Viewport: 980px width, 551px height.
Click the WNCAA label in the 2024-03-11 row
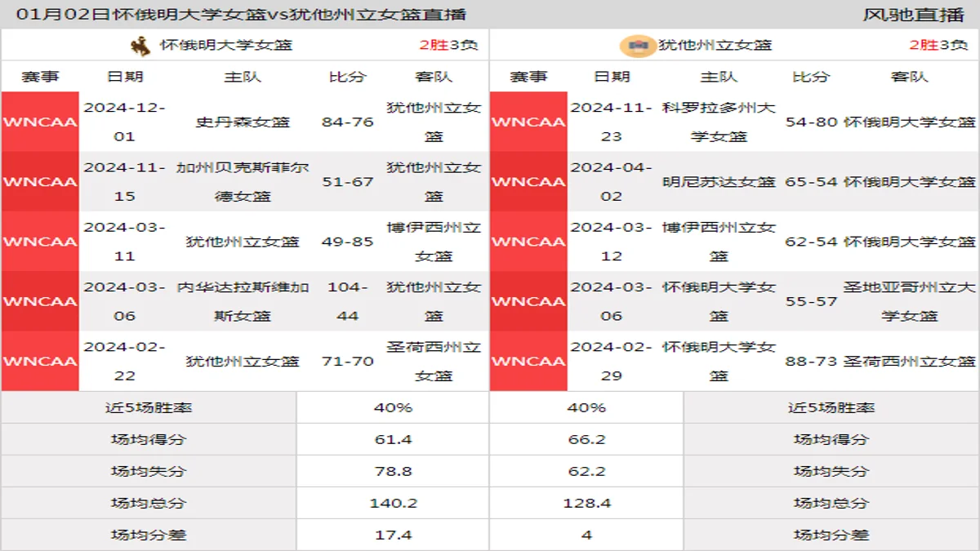pos(40,241)
